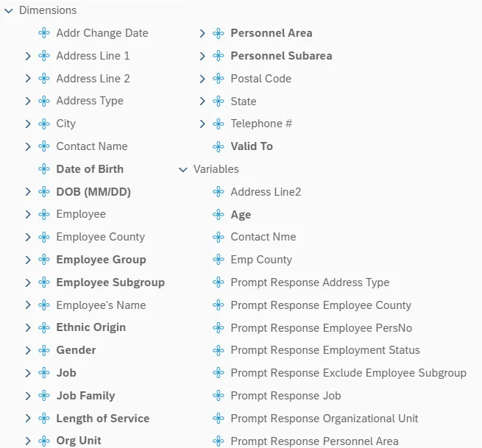482x448 pixels.
Task: Click the dimension icon beside Gender
Action: click(44, 350)
